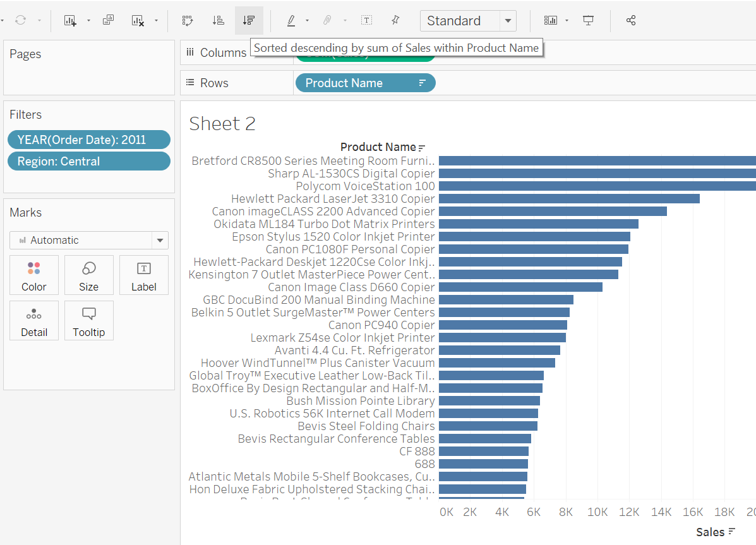Select the YEAR(Order Date): 2011 filter pill
This screenshot has width=756, height=545.
tap(88, 140)
